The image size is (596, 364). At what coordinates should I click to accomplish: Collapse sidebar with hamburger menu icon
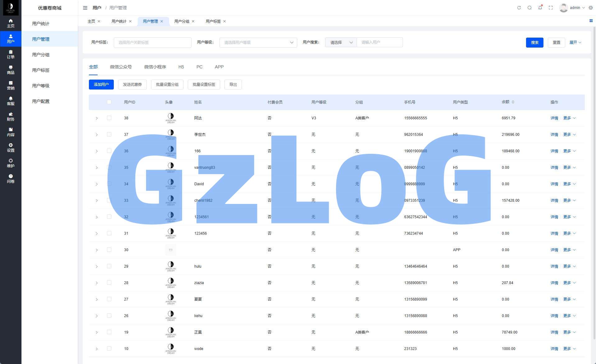pyautogui.click(x=85, y=8)
